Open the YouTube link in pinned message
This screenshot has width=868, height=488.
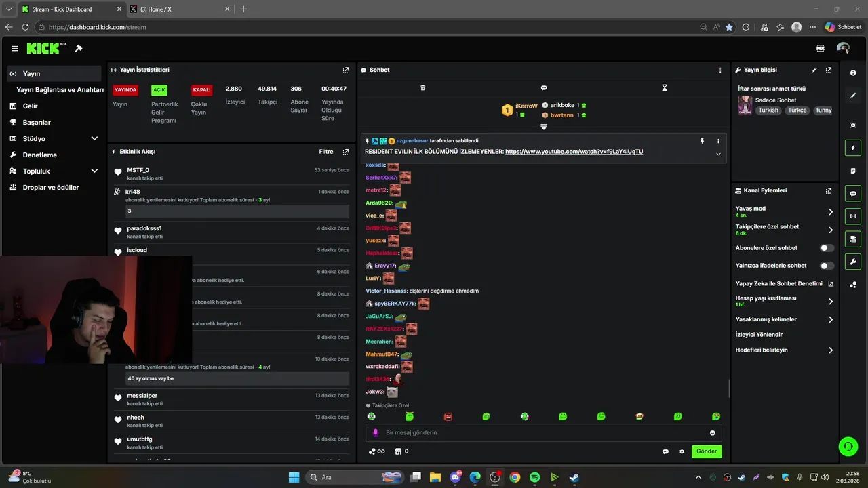[574, 152]
